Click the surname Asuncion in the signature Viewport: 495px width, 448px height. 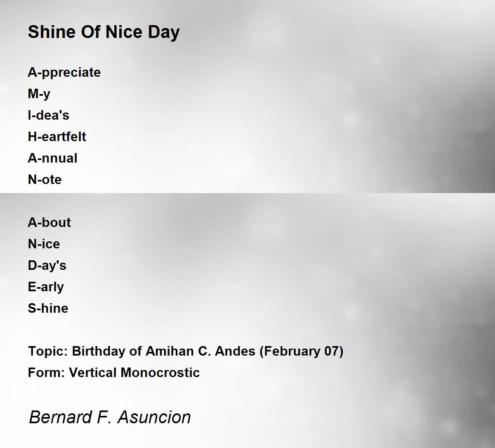[x=154, y=417]
